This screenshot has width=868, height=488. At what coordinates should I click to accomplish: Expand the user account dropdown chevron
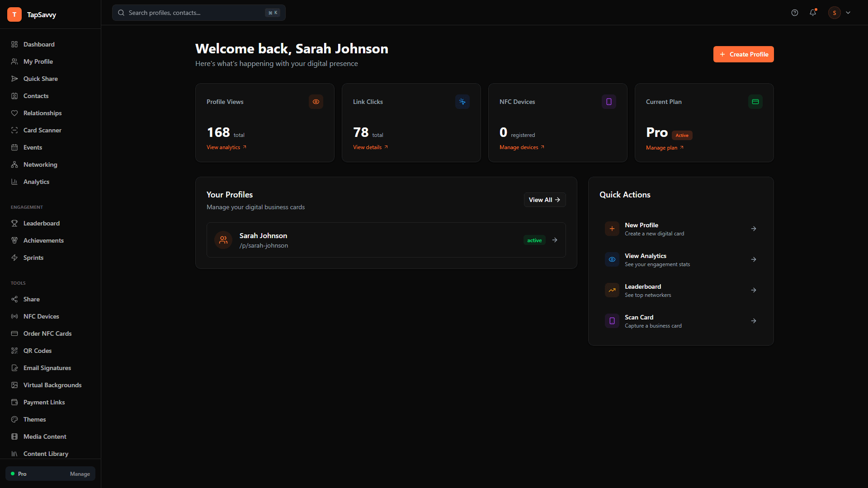pos(848,13)
